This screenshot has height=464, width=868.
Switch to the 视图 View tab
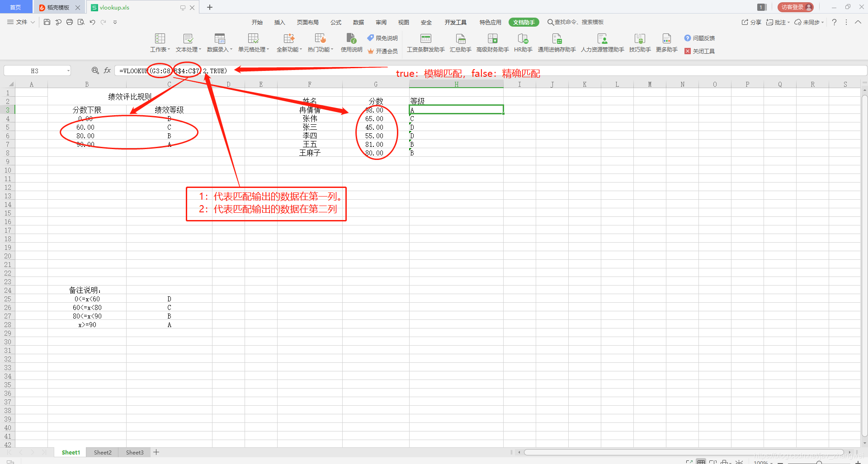point(404,22)
